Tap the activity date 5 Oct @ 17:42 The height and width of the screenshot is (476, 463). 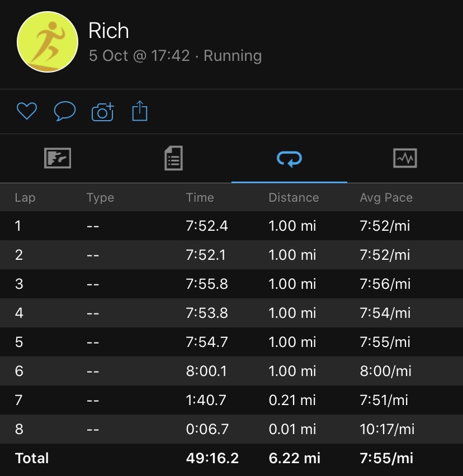point(139,56)
